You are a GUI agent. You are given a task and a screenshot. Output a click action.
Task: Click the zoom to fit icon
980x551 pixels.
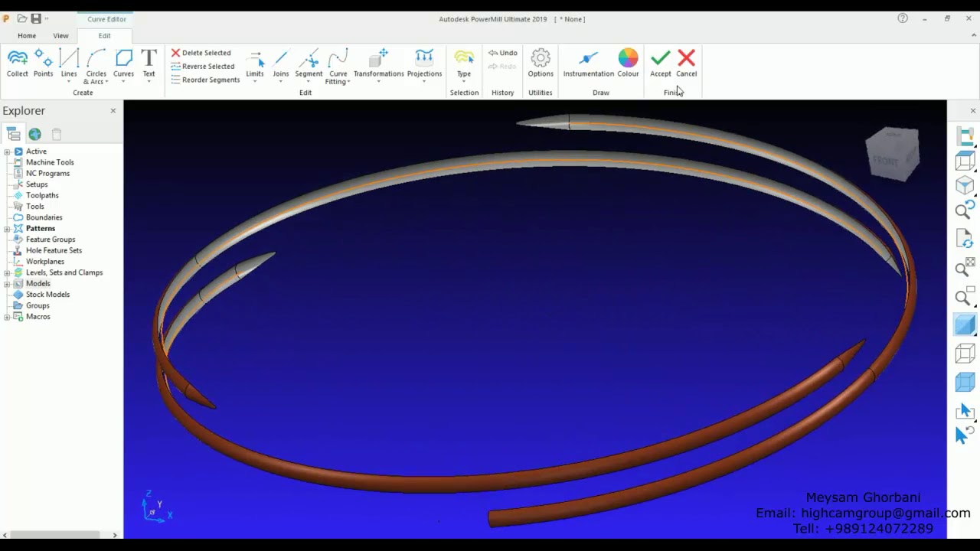(965, 268)
